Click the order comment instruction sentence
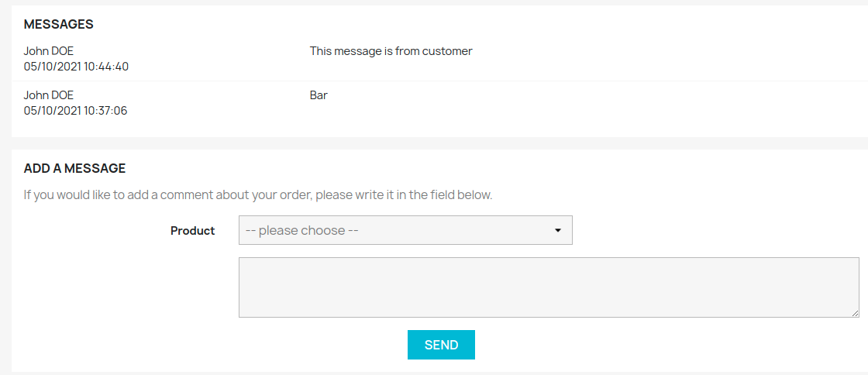The height and width of the screenshot is (375, 868). pyautogui.click(x=258, y=196)
